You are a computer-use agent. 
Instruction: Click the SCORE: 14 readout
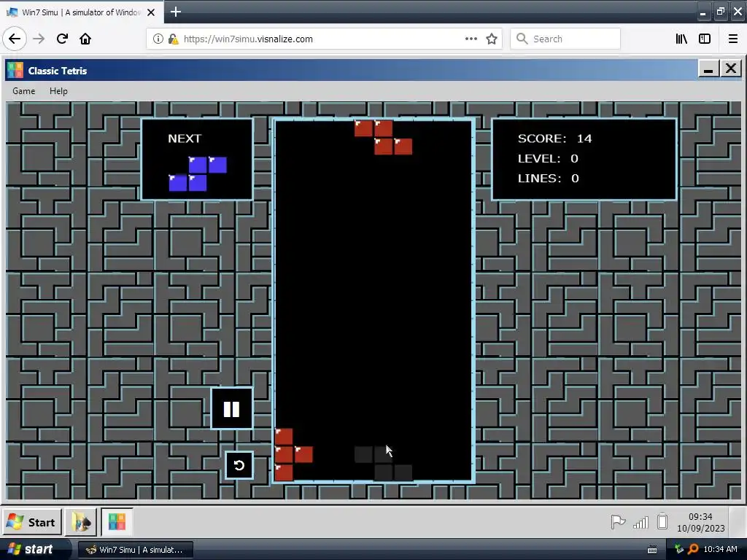(554, 139)
